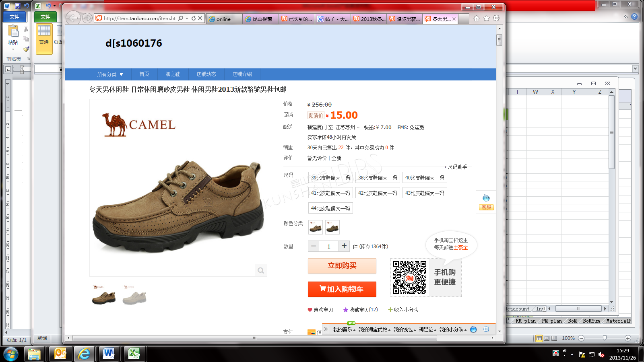The image size is (644, 362).
Task: Open the 江苏苏州 delivery destination dropdown
Action: [x=347, y=128]
